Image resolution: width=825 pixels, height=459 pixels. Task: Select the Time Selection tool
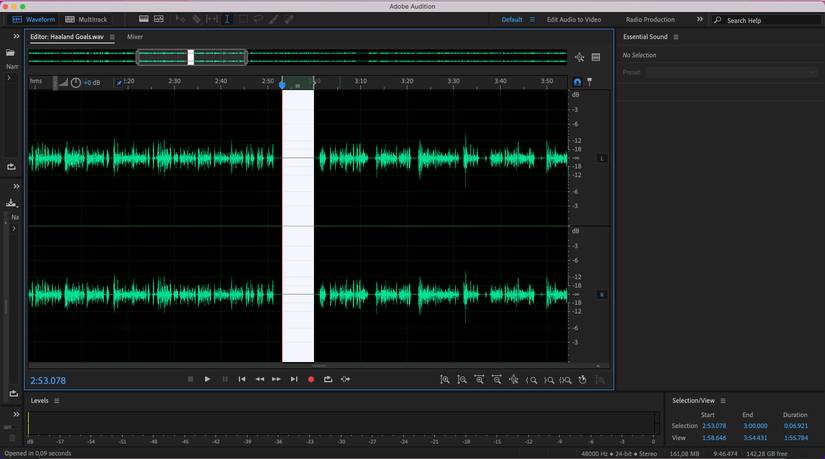pos(227,19)
